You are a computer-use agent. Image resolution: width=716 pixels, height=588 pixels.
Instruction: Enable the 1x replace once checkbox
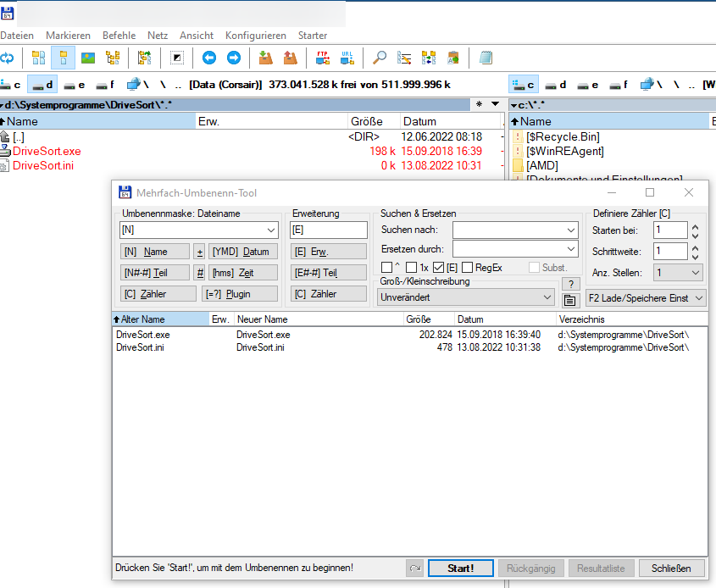[412, 267]
